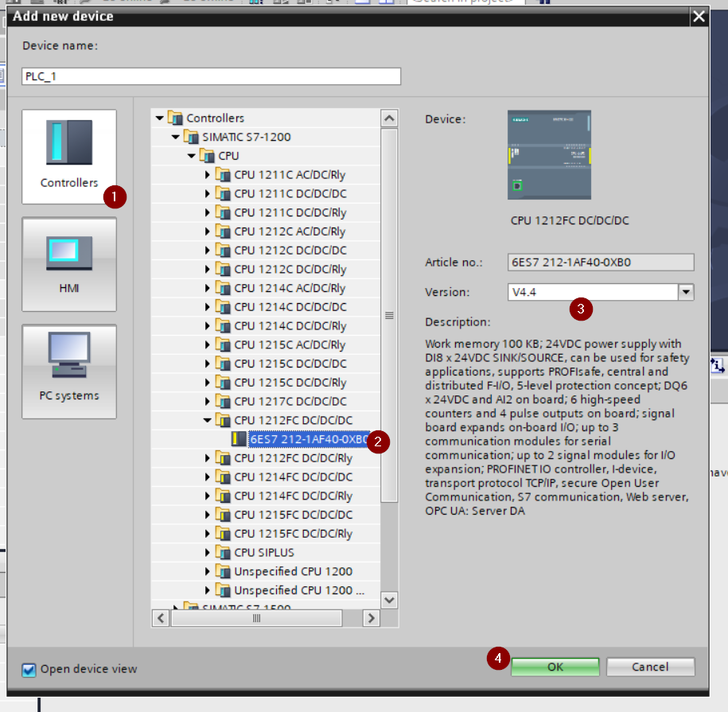
Task: Click the horizontal scrollbar thumb
Action: [257, 618]
